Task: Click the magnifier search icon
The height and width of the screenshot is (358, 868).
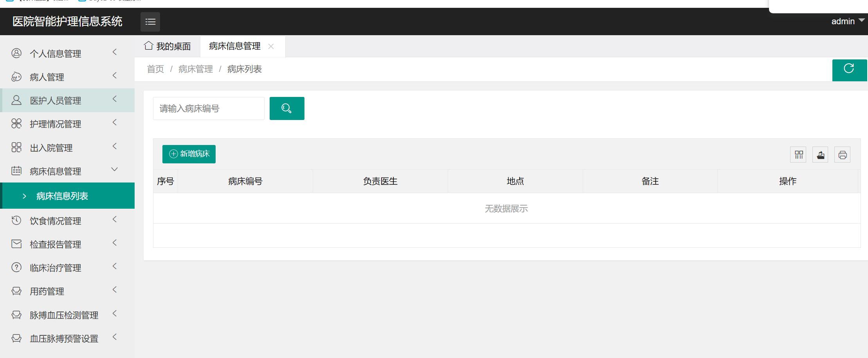Action: 287,108
